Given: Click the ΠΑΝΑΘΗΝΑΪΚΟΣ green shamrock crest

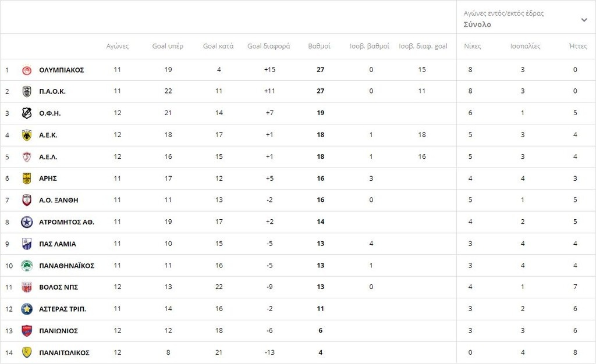Looking at the screenshot, I should [27, 266].
